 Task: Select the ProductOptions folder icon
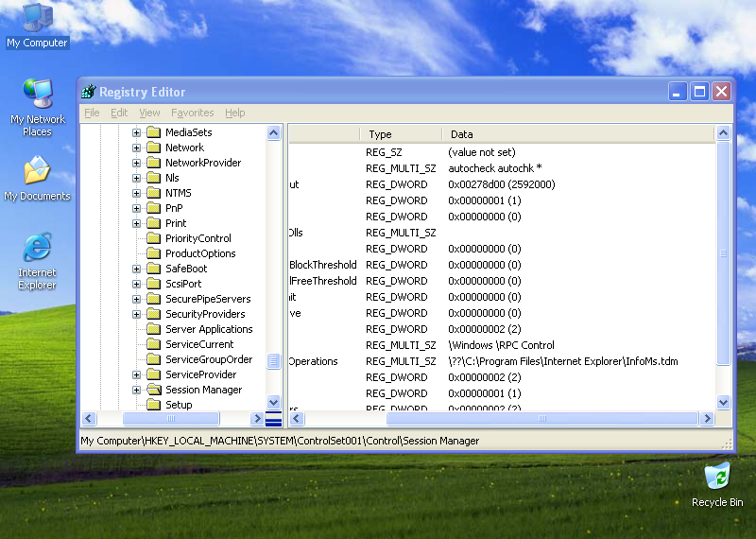pyautogui.click(x=153, y=253)
